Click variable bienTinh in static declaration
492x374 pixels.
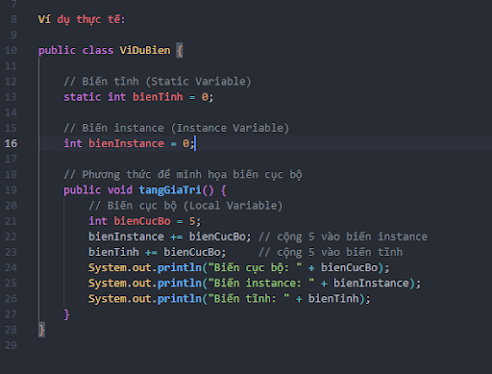tap(158, 97)
